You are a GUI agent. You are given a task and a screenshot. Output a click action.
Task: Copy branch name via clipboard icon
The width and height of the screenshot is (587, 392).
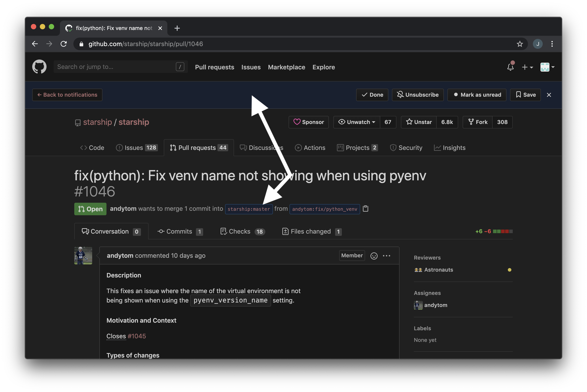tap(366, 209)
